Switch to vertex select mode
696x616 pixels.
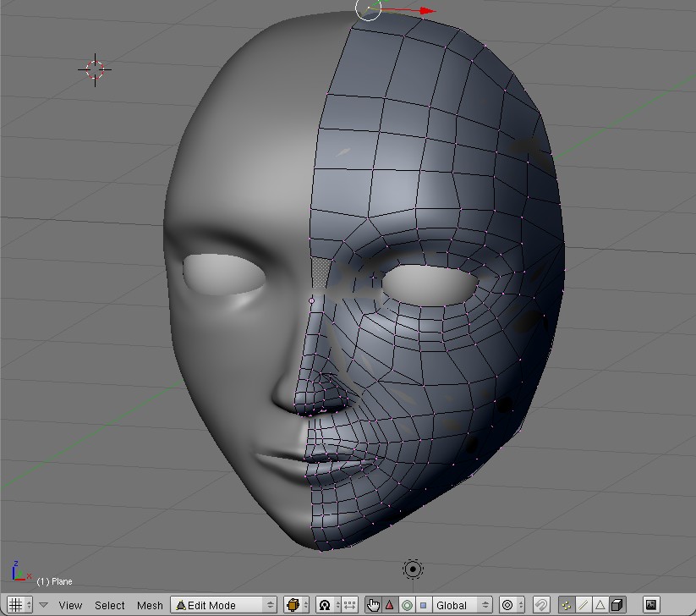(x=567, y=605)
